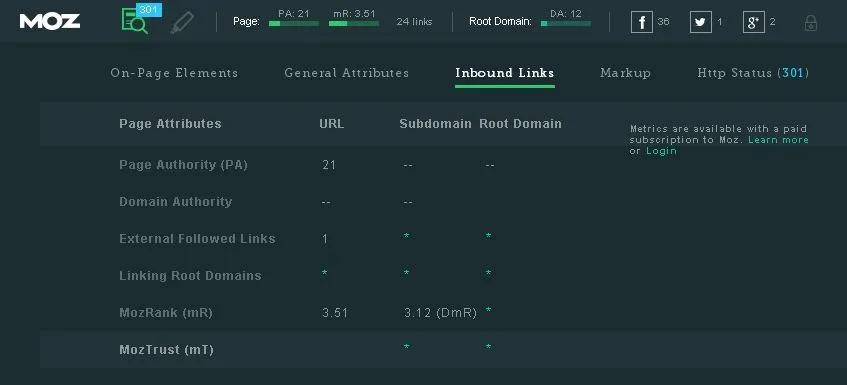
Task: Click the External Followed Links URL value 1
Action: point(325,239)
